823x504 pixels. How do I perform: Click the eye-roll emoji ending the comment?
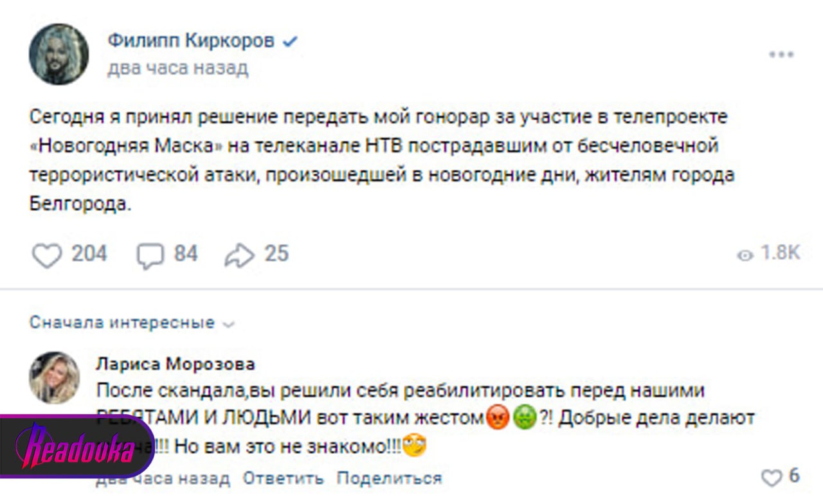(x=415, y=446)
